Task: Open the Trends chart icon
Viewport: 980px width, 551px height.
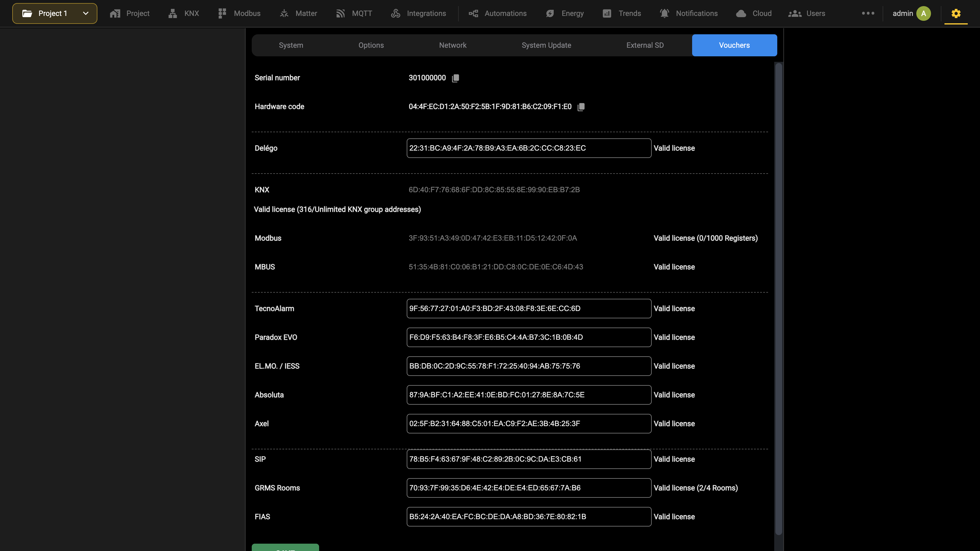Action: tap(607, 14)
